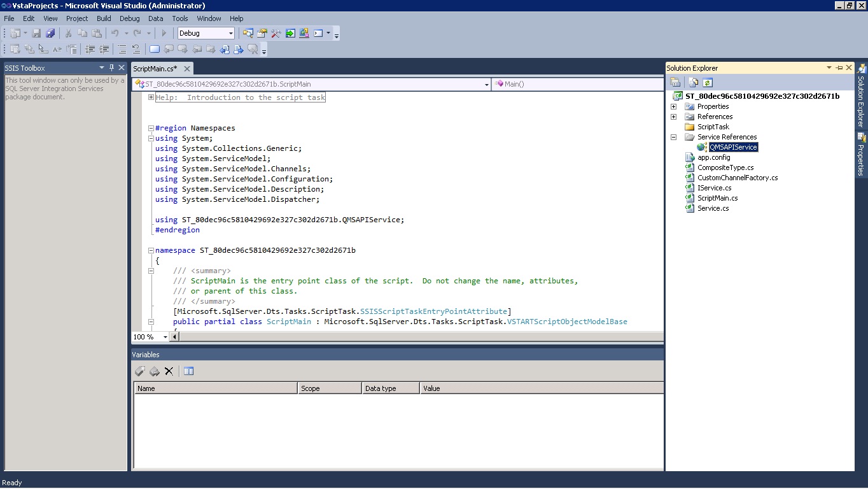Open the SSIS Toolbox window position dropdown
The height and width of the screenshot is (489, 868).
pyautogui.click(x=101, y=67)
